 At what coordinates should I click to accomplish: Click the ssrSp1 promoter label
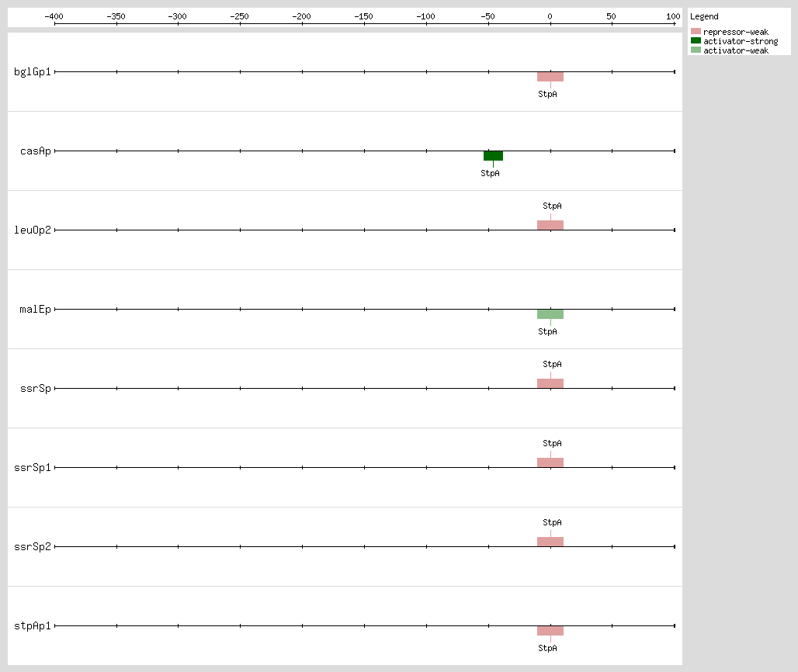tap(33, 467)
